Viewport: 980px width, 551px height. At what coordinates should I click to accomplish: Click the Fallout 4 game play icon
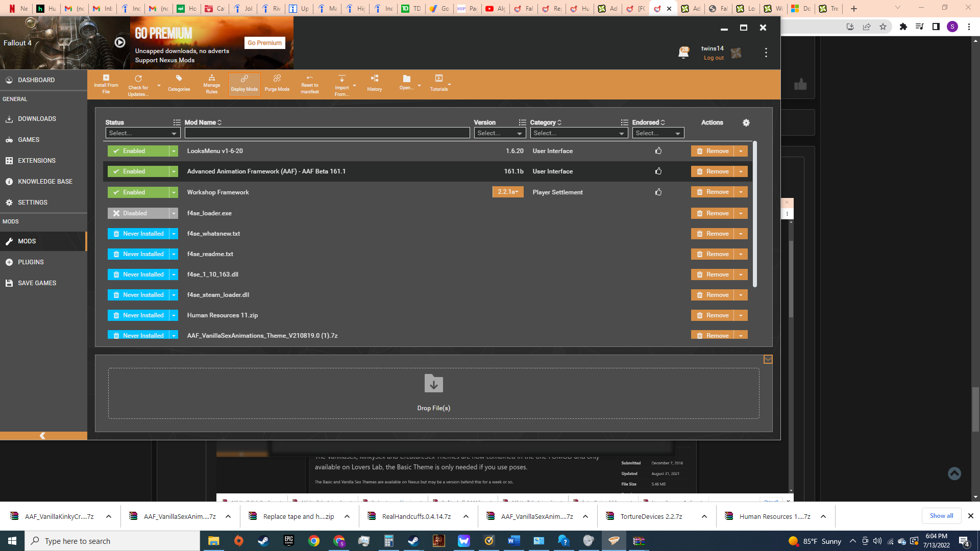120,43
